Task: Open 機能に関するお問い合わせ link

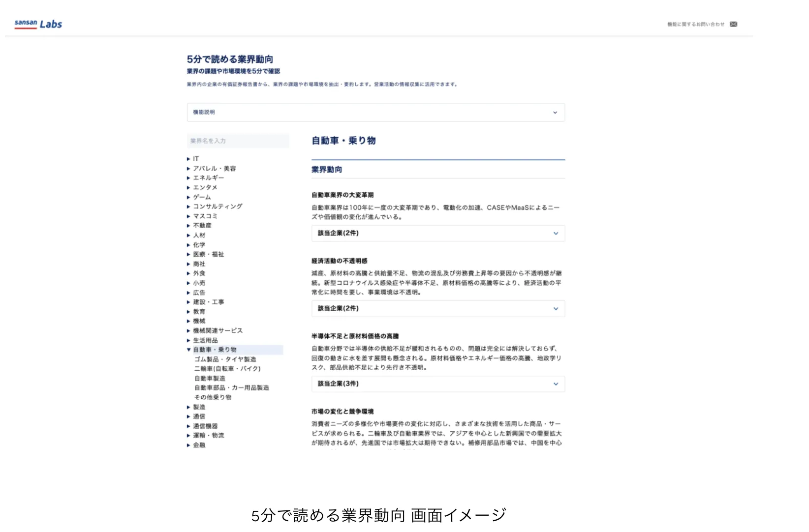Action: (695, 24)
